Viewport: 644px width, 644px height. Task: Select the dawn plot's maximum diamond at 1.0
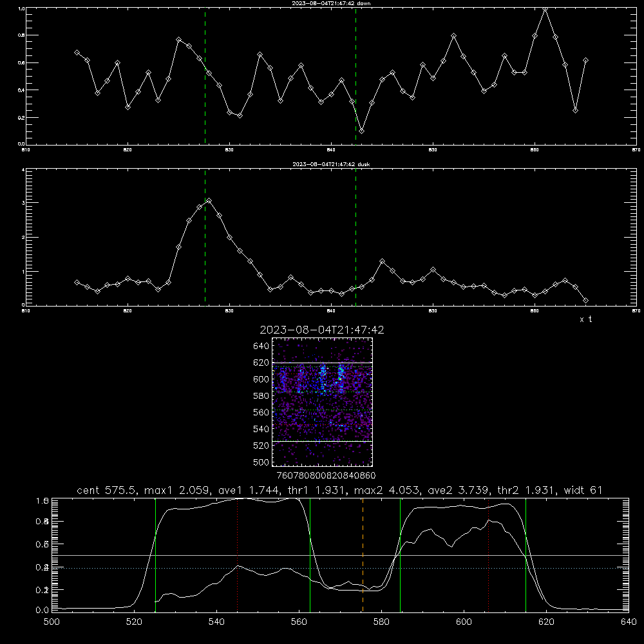click(545, 8)
